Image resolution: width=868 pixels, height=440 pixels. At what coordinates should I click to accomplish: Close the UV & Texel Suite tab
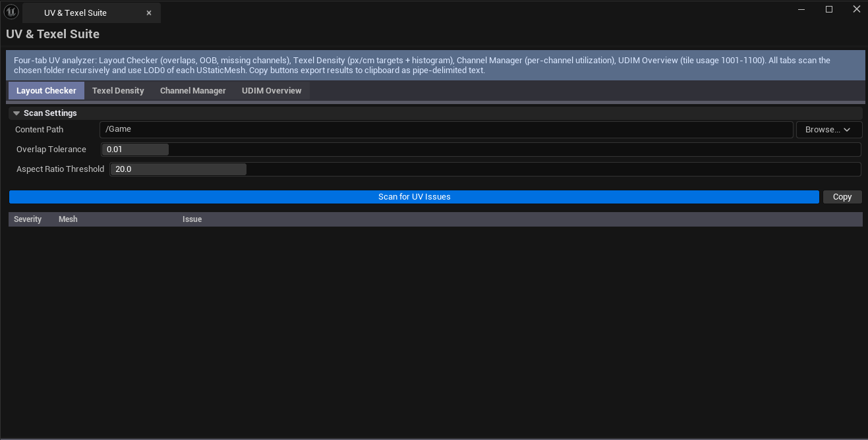(x=149, y=13)
